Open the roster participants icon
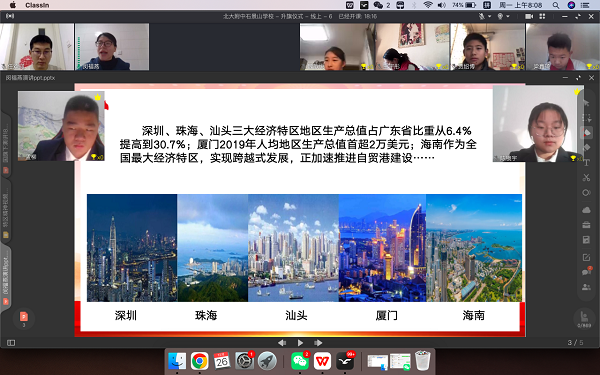 coord(586,287)
